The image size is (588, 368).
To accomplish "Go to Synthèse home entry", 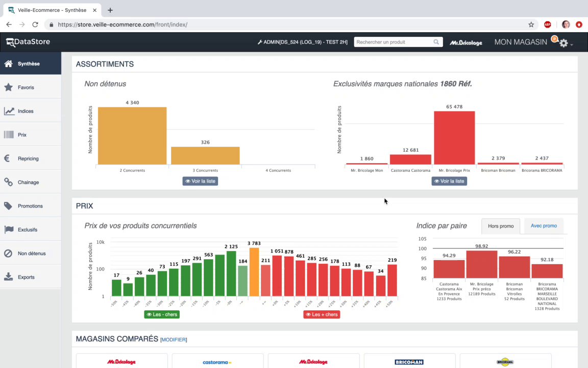I will [31, 63].
